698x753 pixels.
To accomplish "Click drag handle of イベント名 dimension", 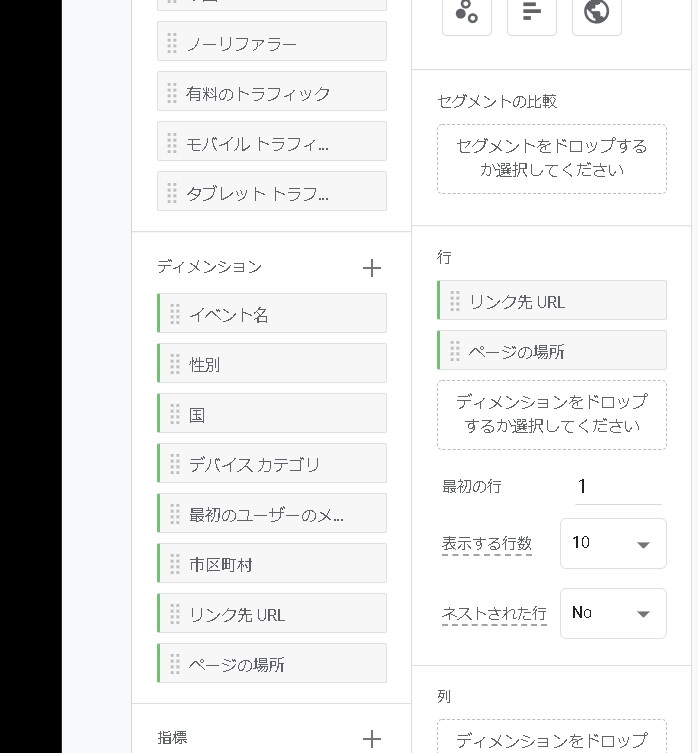I will pyautogui.click(x=174, y=314).
